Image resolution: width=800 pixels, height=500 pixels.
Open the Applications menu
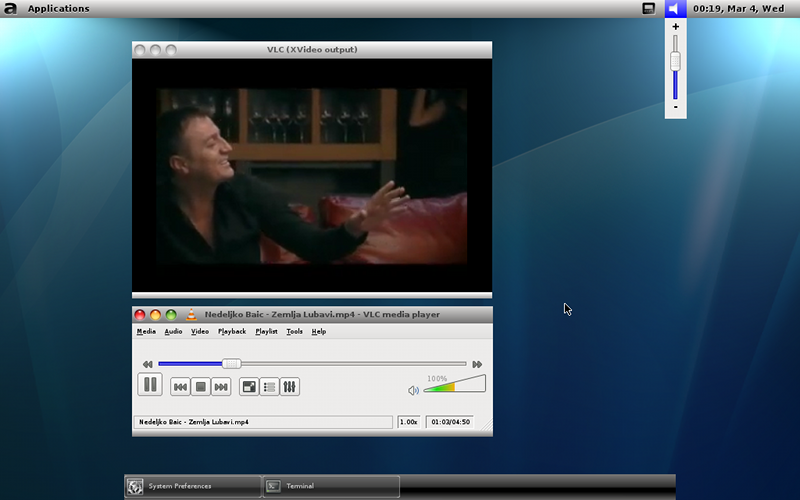point(58,9)
